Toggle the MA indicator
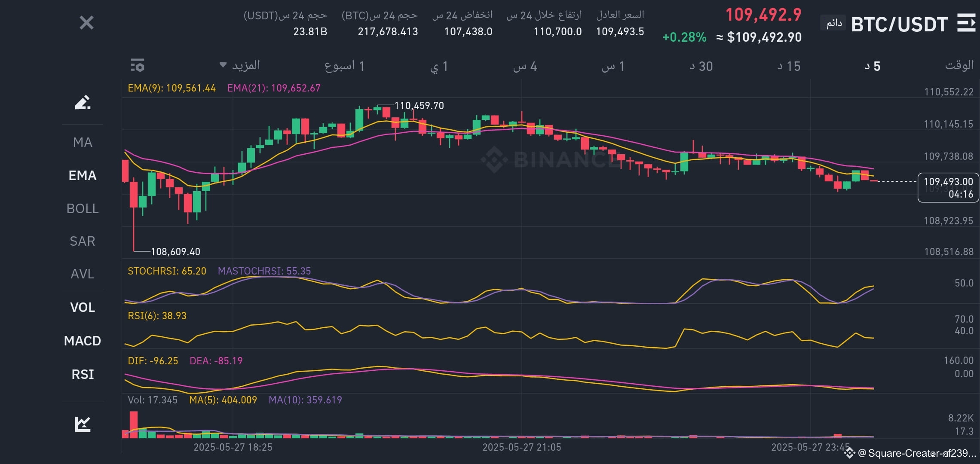 (83, 142)
